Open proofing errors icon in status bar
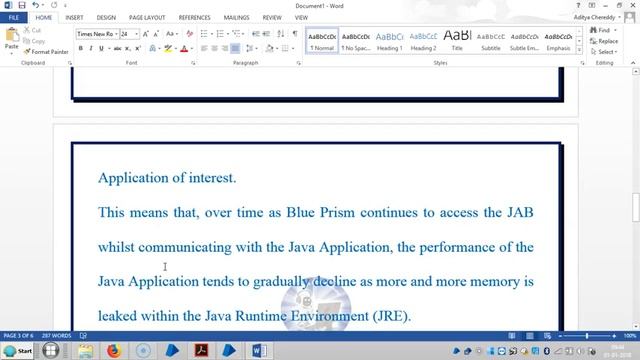This screenshot has width=640, height=360. click(x=83, y=336)
